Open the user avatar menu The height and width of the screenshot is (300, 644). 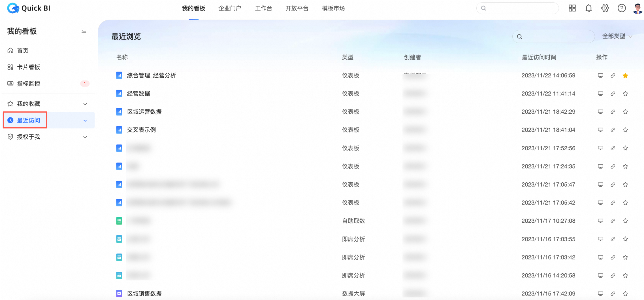[x=638, y=8]
